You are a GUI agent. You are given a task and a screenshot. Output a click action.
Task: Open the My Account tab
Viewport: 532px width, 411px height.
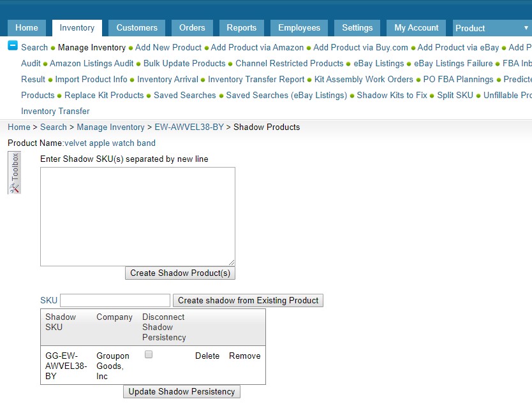point(417,28)
